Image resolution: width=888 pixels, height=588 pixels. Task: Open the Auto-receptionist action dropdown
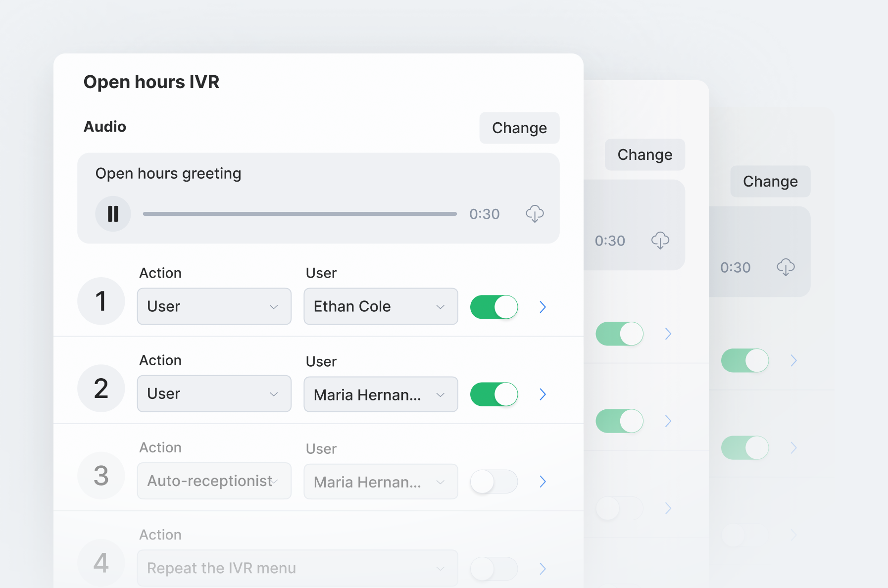(x=214, y=481)
